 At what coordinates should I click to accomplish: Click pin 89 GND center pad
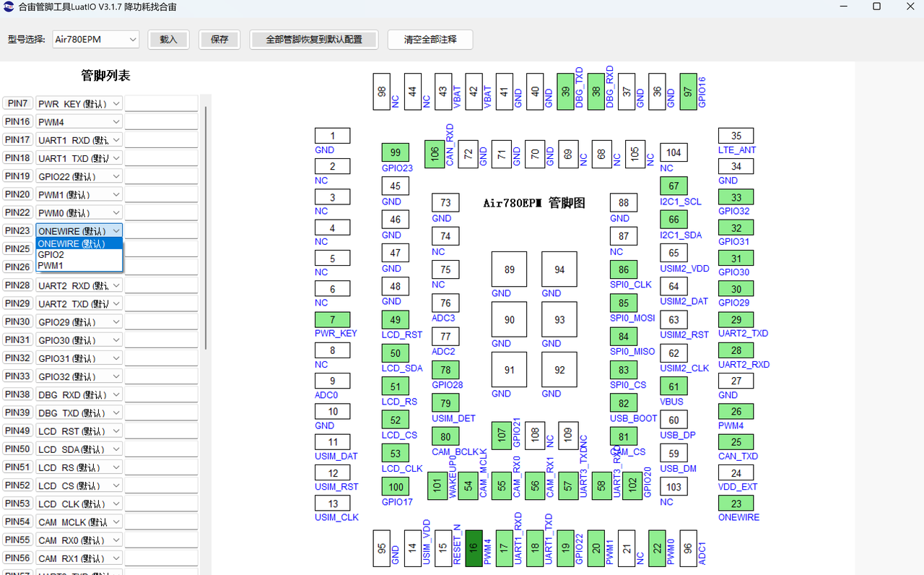(509, 269)
